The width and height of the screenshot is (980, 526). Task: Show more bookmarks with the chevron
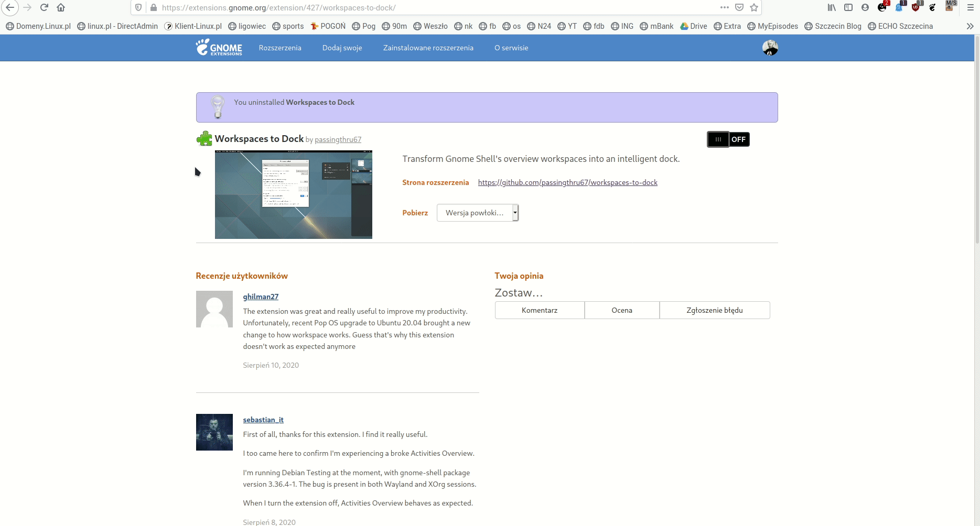[970, 26]
